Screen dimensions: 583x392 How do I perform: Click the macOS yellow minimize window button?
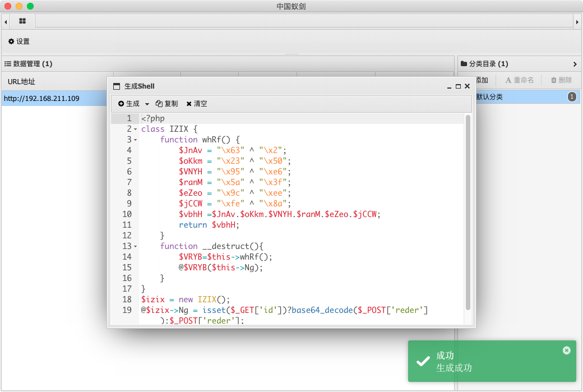pyautogui.click(x=19, y=6)
